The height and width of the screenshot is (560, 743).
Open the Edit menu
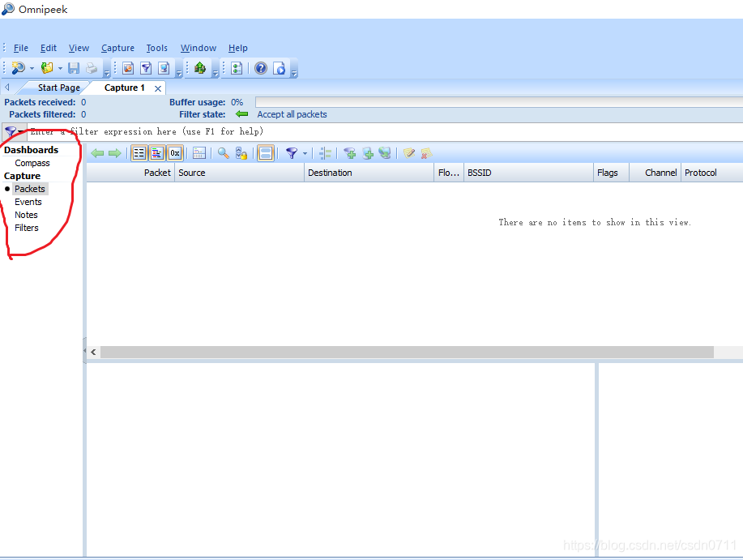[x=49, y=48]
